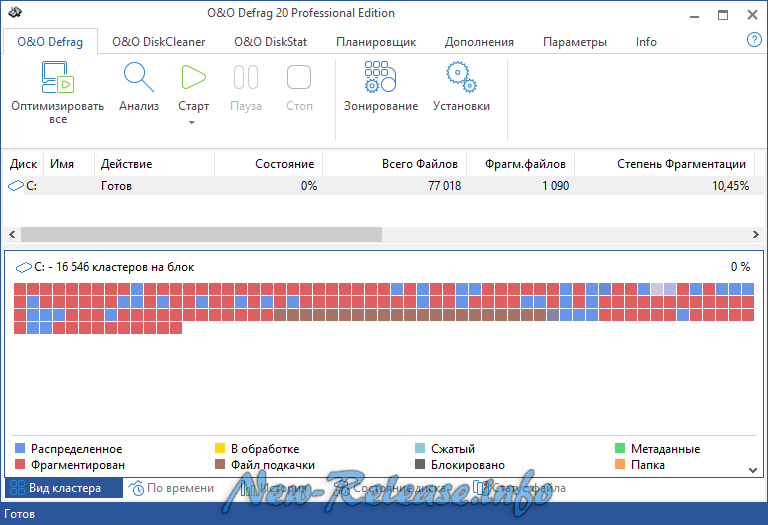Image resolution: width=768 pixels, height=525 pixels.
Task: Click the horizontal scrollbar right arrow
Action: click(756, 235)
